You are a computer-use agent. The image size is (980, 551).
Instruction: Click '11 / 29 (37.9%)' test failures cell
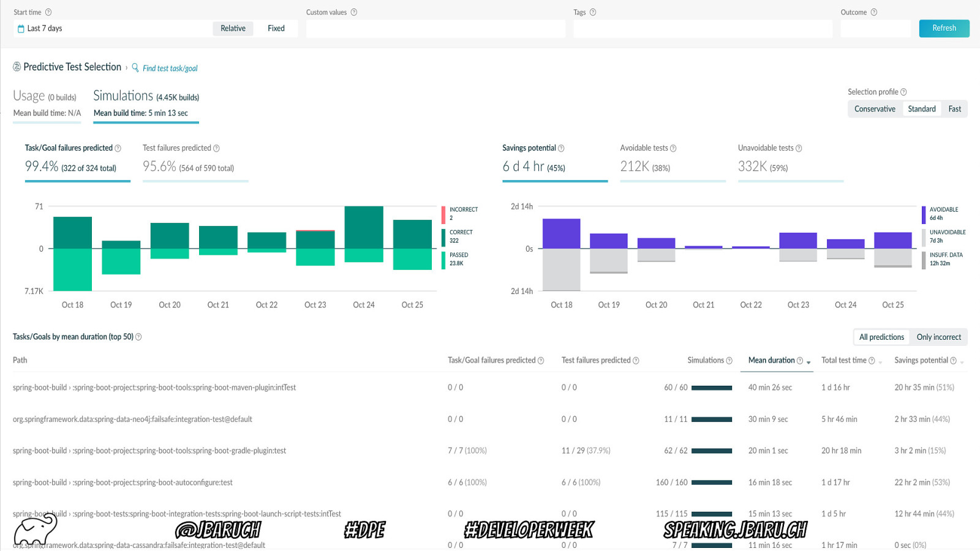(x=586, y=451)
